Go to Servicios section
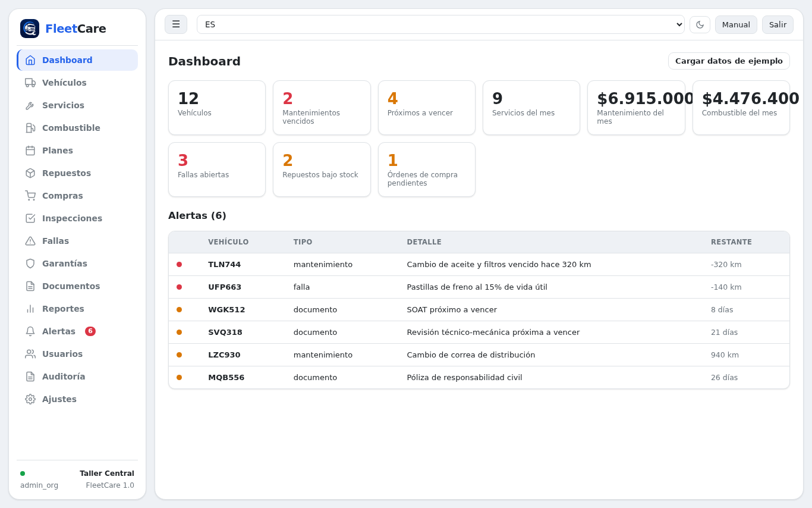812x508 pixels. (77, 105)
